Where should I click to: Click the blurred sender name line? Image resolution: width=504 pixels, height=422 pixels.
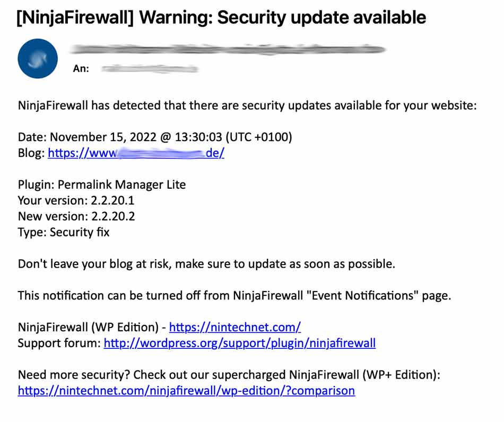click(228, 49)
